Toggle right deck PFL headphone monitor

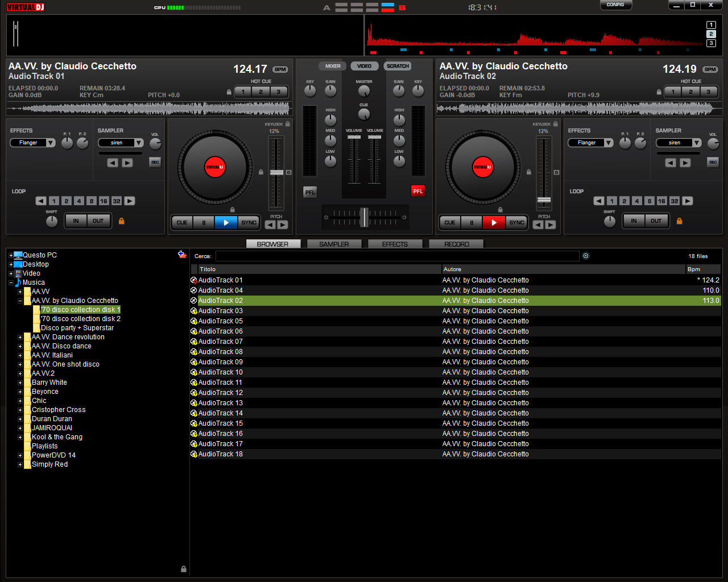[x=418, y=192]
